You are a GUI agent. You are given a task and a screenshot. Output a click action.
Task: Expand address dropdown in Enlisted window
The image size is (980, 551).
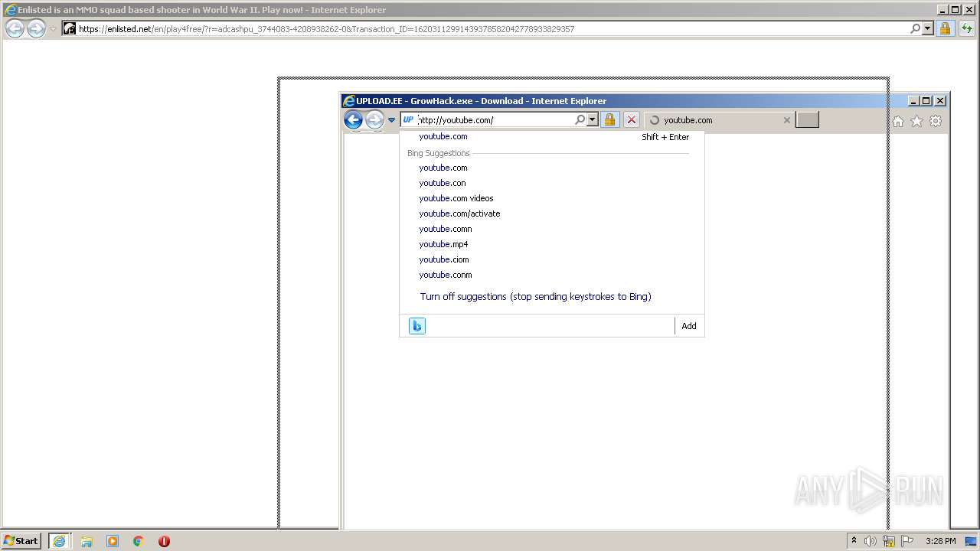928,28
